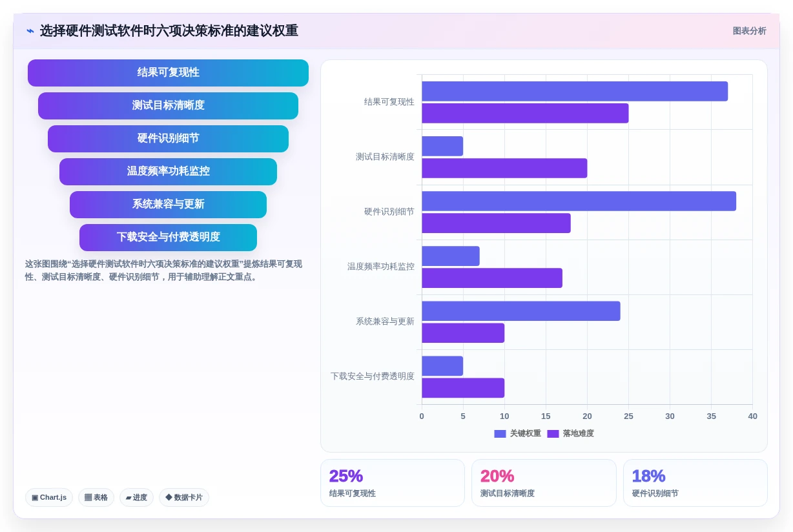Click the 硬件识别细节 chart axis label
793x532 pixels.
click(x=389, y=212)
